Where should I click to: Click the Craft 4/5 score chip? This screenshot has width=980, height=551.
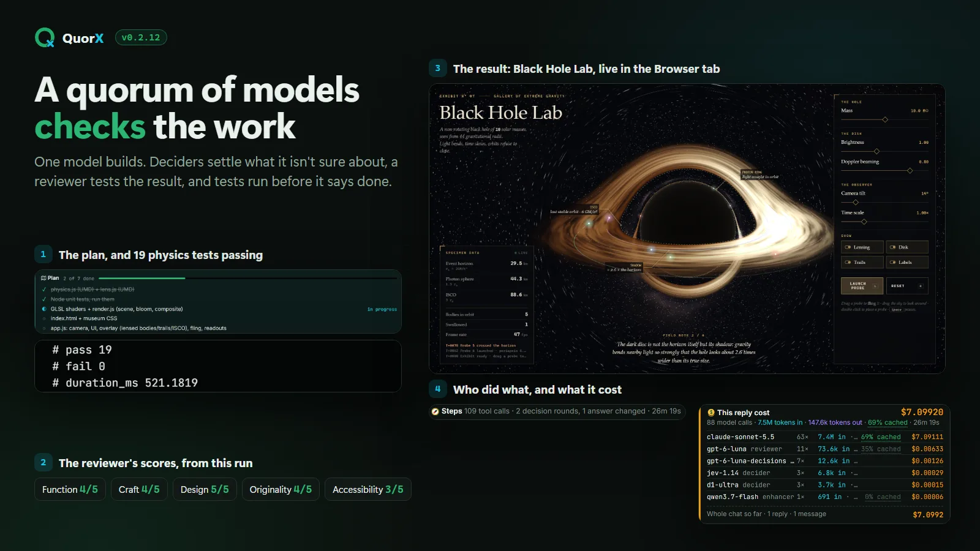coord(139,489)
